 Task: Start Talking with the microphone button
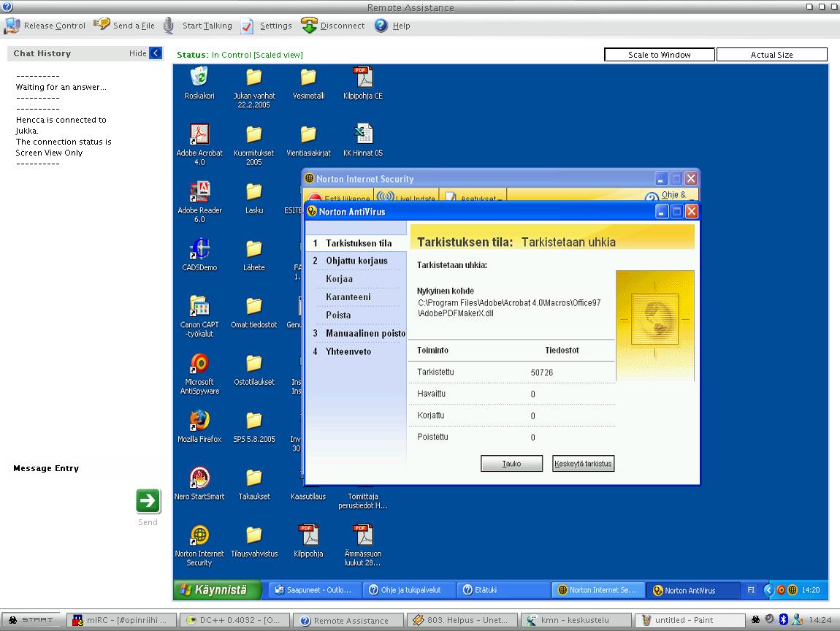point(198,25)
